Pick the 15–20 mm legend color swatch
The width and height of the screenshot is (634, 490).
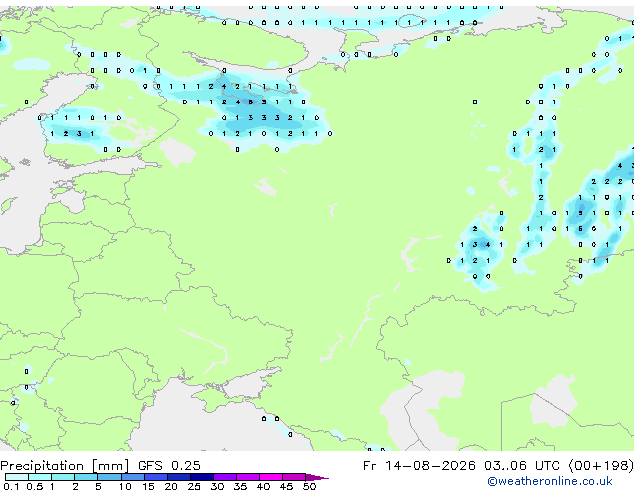pyautogui.click(x=156, y=477)
